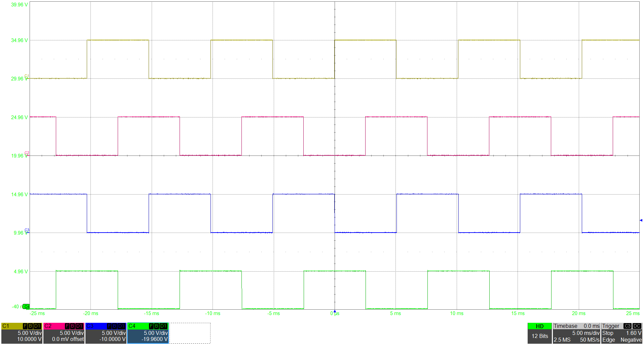Select the F badge on channel C1 descriptor
Viewport: 644px width, 344px height.
pos(25,326)
